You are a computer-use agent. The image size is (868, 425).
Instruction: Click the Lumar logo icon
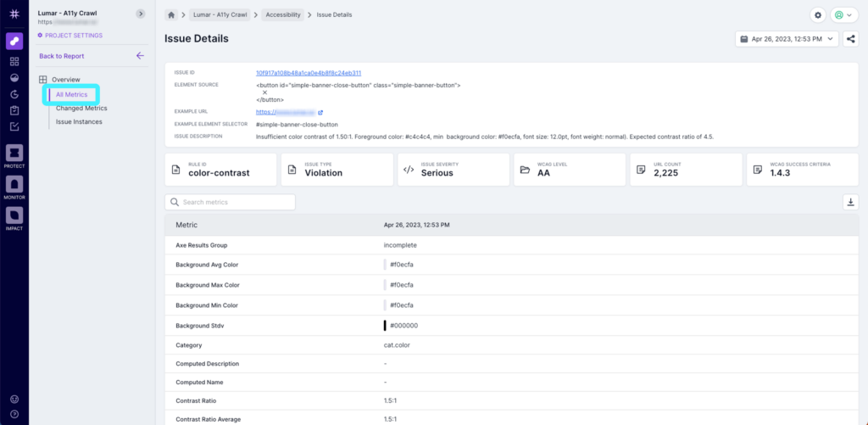click(14, 14)
